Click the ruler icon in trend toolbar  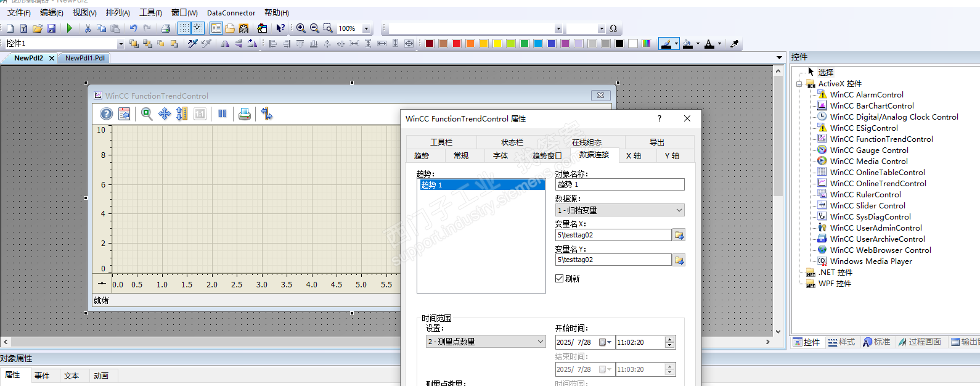click(x=182, y=114)
